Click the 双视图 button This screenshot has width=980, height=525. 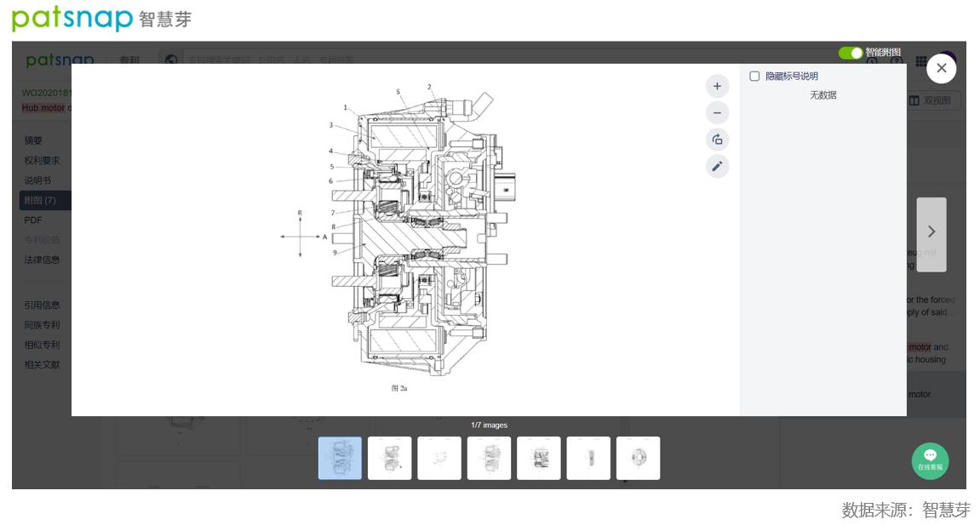(933, 100)
